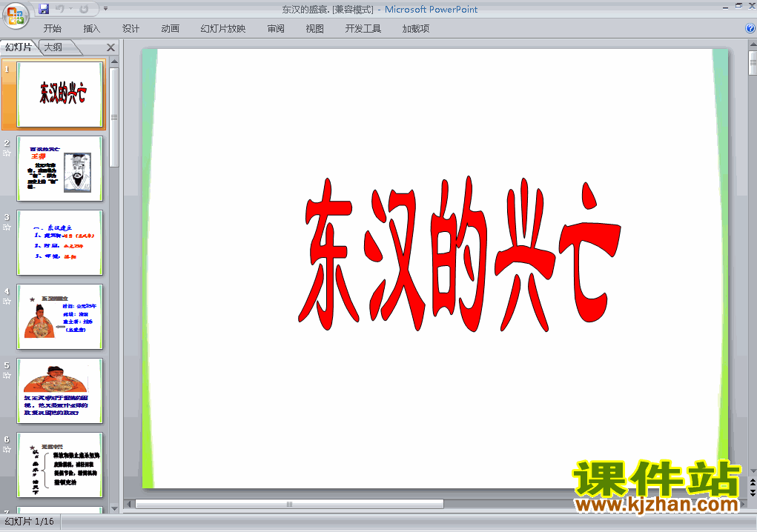Click the animation star icon beside slide 4
757x532 pixels.
(7, 302)
